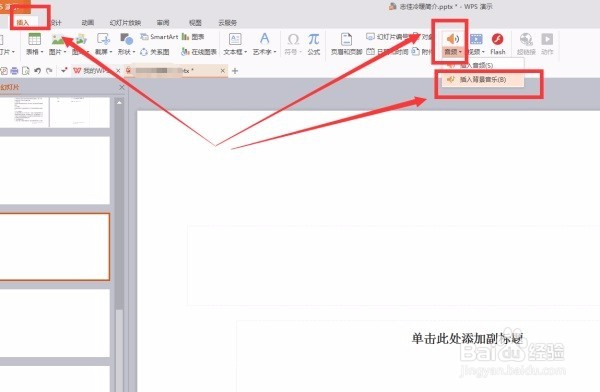Screen dimensions: 600x392
Task: Click the 形状 (Shapes) icon
Action: coord(126,39)
